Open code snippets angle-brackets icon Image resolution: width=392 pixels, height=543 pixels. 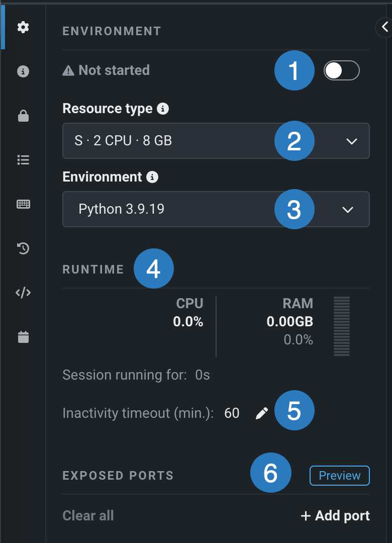(x=23, y=293)
